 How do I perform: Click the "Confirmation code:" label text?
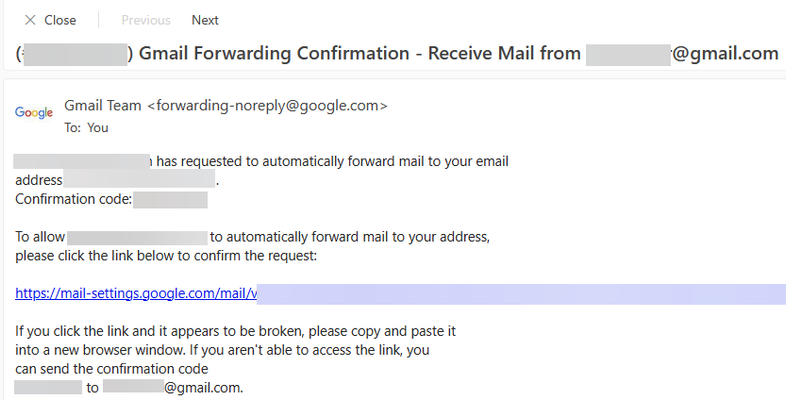point(74,199)
